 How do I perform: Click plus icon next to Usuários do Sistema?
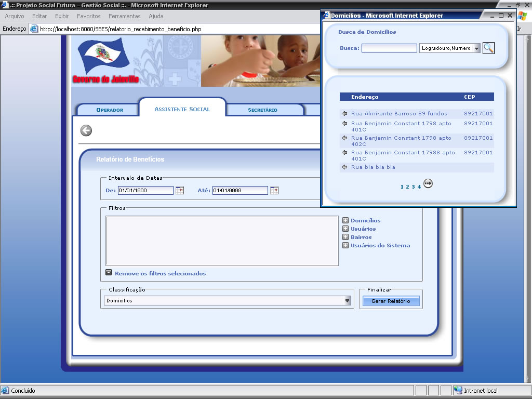click(345, 245)
